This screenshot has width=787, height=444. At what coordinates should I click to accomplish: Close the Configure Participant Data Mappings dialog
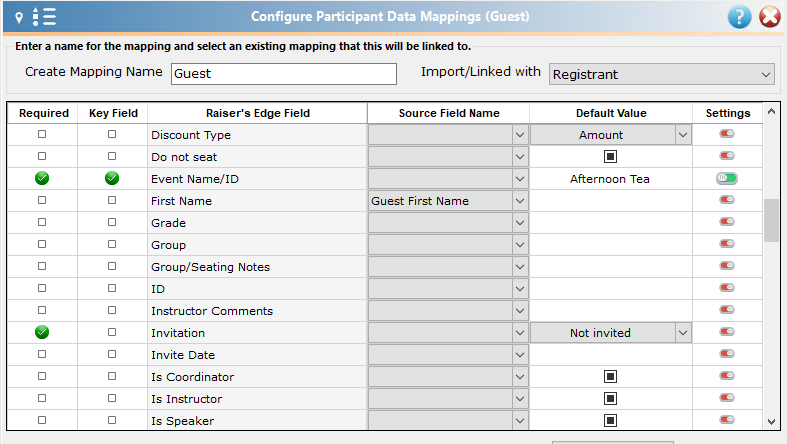pos(770,17)
